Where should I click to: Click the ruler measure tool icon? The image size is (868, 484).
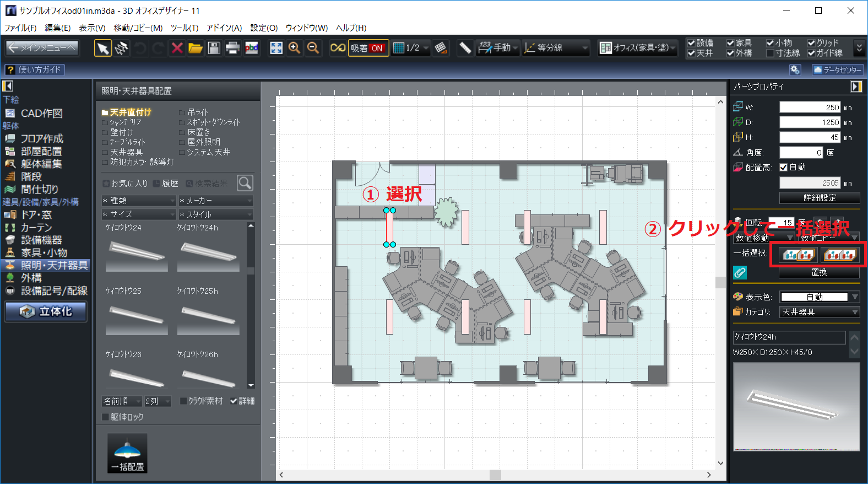(465, 48)
